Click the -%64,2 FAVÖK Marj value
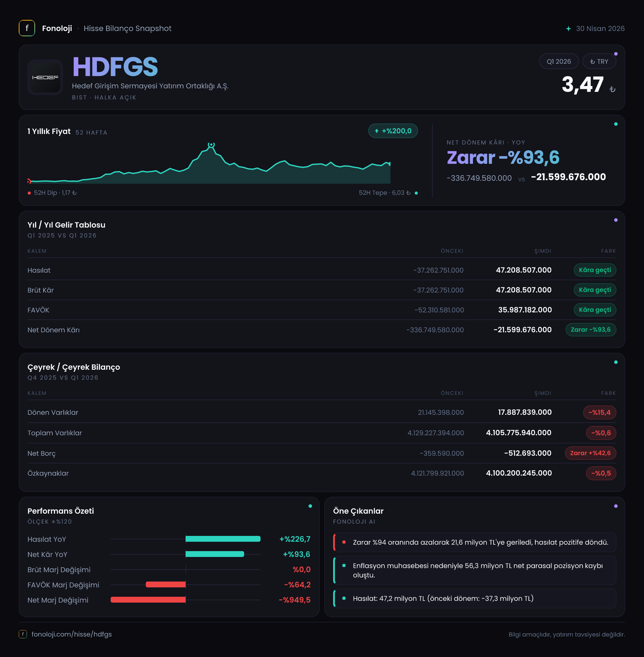 (297, 585)
